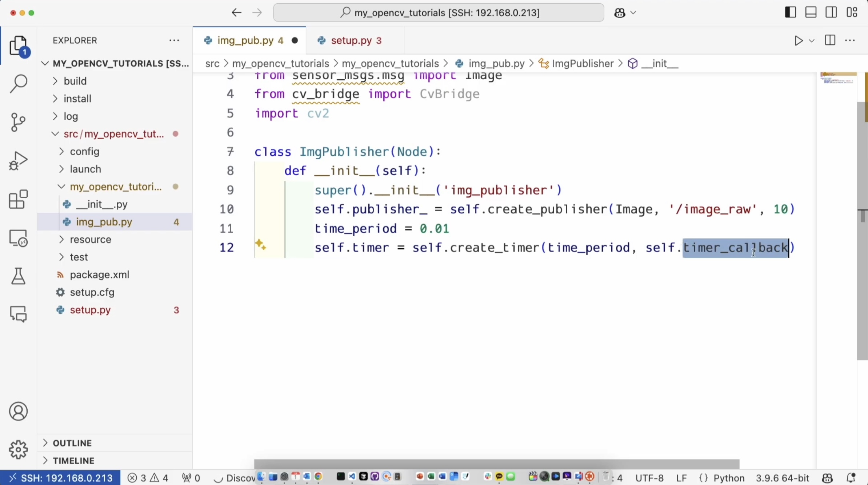Screen dimensions: 868x485
Task: Toggle the bottom Panel visibility
Action: pos(811,13)
